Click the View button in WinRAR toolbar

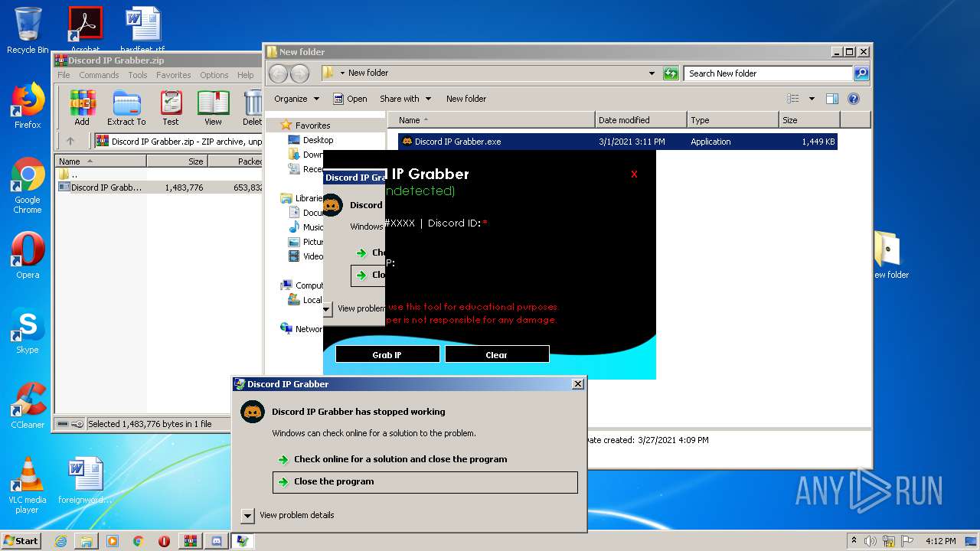click(213, 108)
